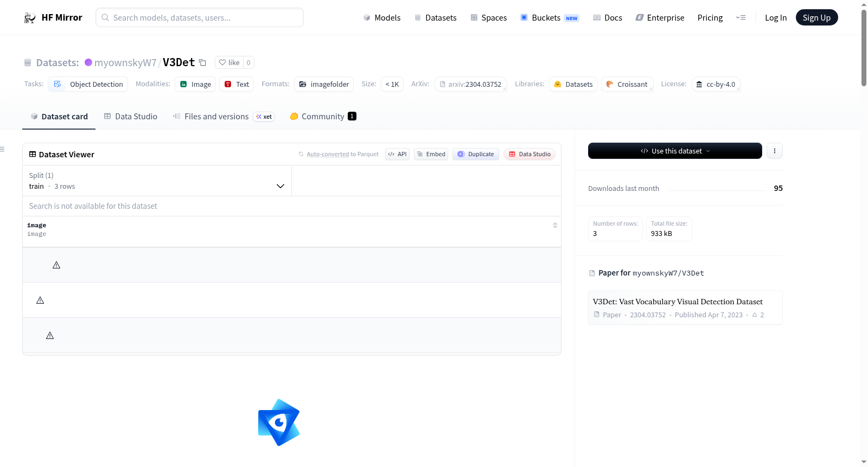Open Buckets in the top navigation
The height and width of the screenshot is (467, 868).
coord(550,18)
